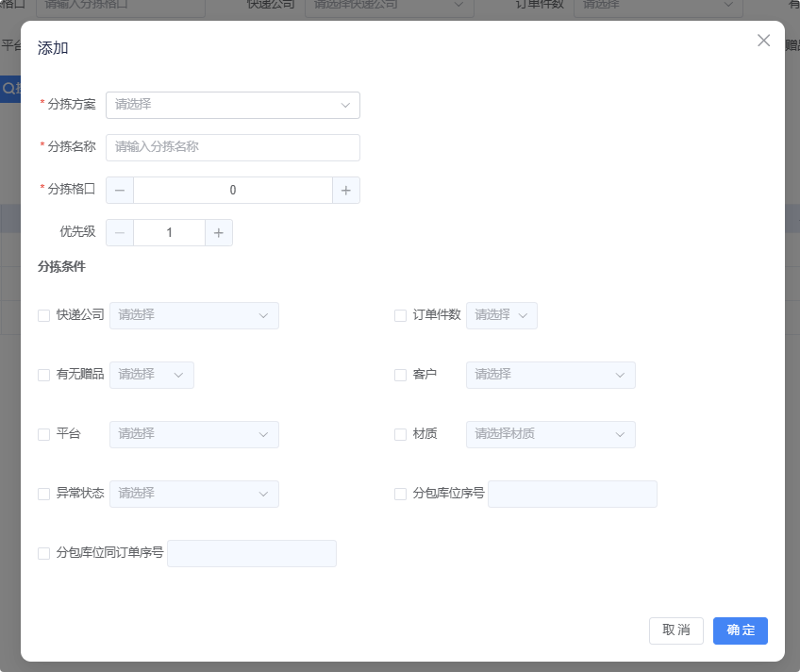Increase 优先级 with plus button
This screenshot has height=672, width=800.
219,233
